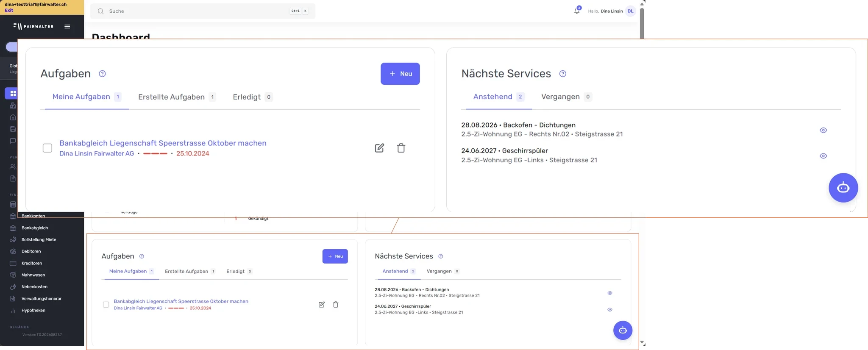Focus the Suche search field
Viewport: 868px width, 350px height.
(x=203, y=11)
